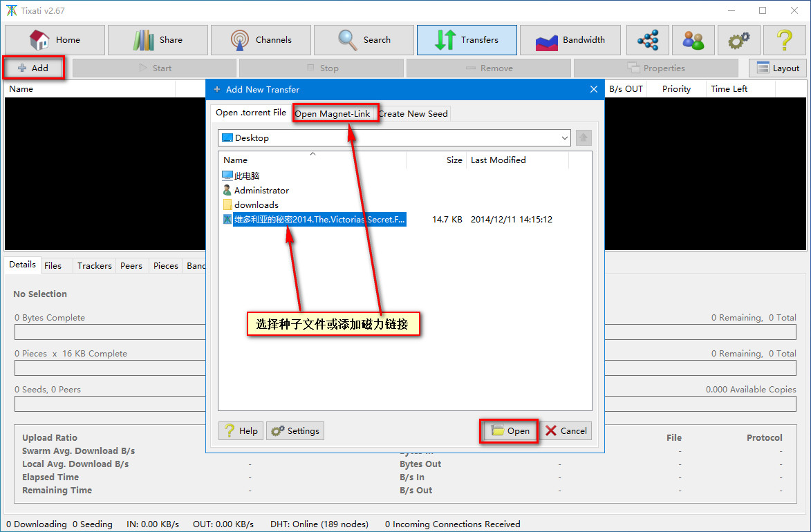Select the 此电脑 entry
Screen dimensions: 811x532
pos(241,175)
